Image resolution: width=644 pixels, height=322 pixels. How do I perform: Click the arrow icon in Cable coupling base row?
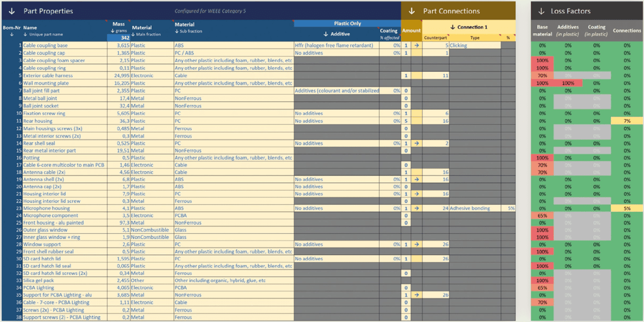[x=416, y=45]
